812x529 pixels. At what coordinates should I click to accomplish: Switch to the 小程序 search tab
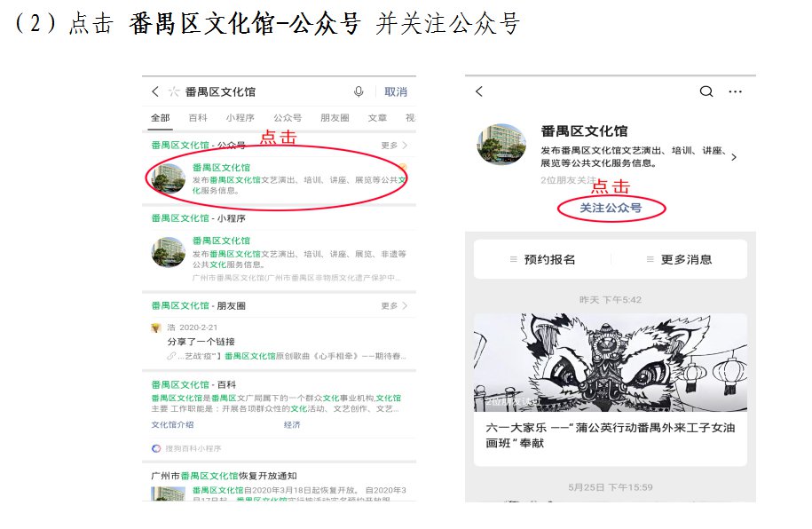point(240,118)
